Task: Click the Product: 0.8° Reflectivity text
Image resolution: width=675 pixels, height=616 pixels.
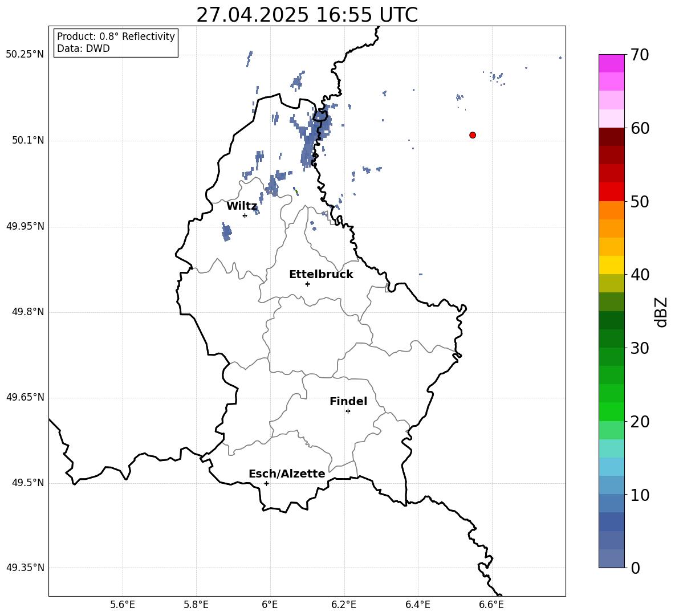Action: click(116, 36)
